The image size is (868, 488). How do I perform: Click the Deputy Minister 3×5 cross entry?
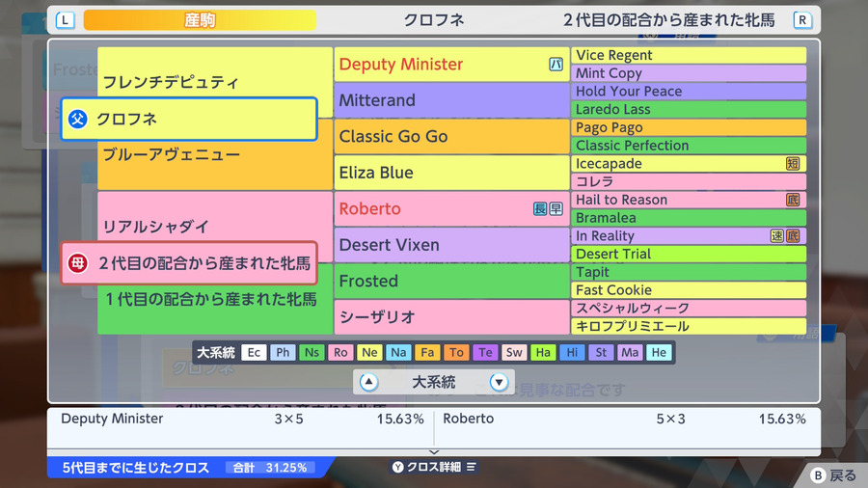point(242,419)
